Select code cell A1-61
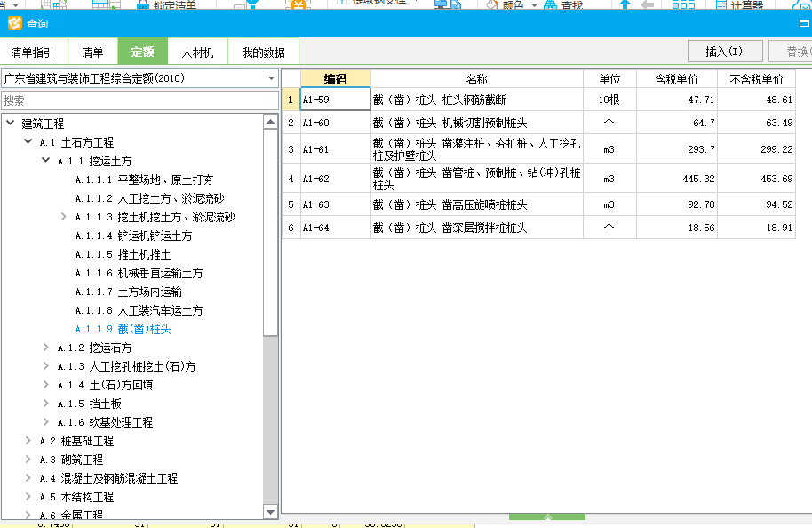812x528 pixels. [335, 148]
